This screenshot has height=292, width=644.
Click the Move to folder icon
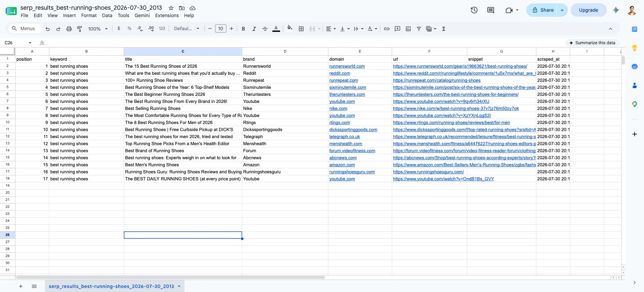pos(182,8)
